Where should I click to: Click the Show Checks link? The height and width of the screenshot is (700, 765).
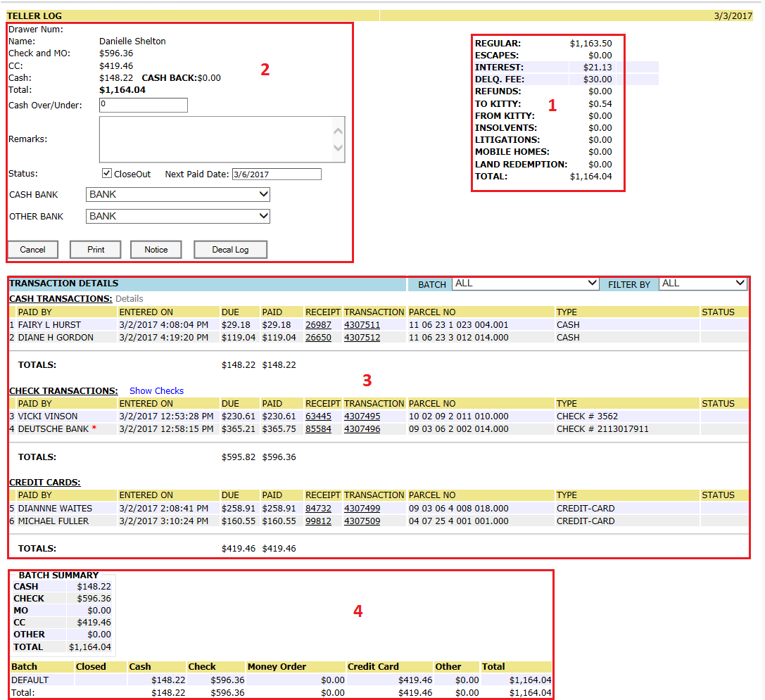157,390
